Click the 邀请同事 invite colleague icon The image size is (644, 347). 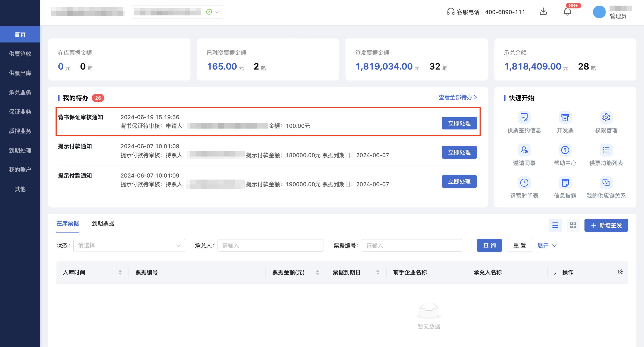point(524,150)
